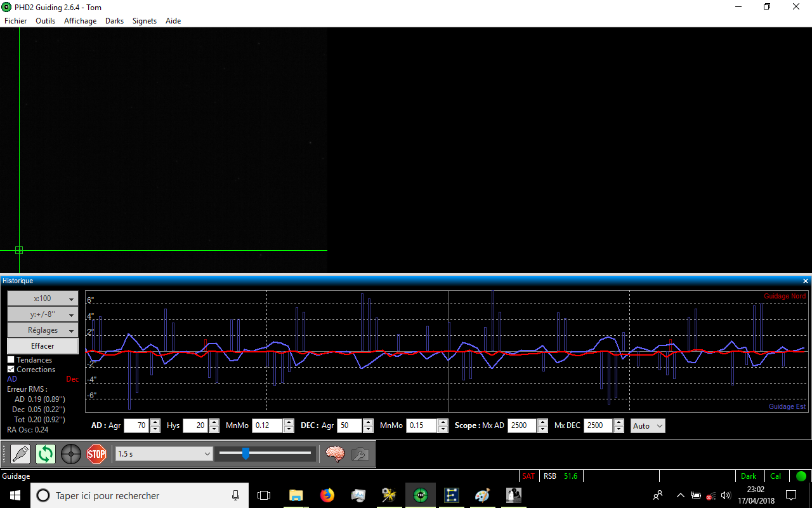This screenshot has height=508, width=812.
Task: Click the Hys input field
Action: 195,425
